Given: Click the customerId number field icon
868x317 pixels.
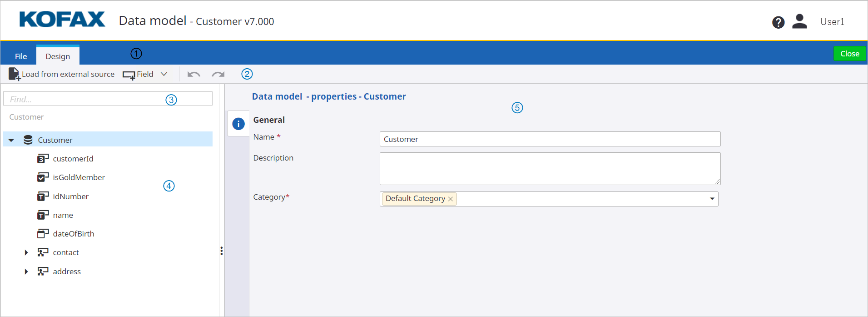Looking at the screenshot, I should click(43, 159).
